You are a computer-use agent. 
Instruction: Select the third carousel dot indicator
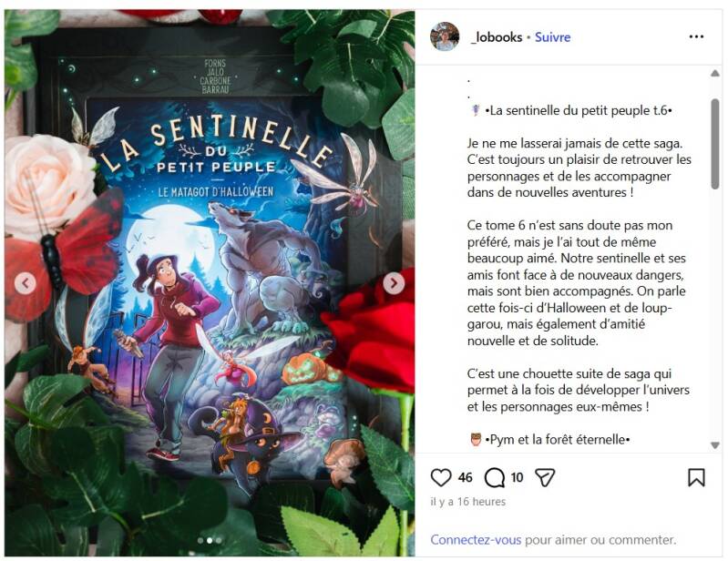(219, 540)
